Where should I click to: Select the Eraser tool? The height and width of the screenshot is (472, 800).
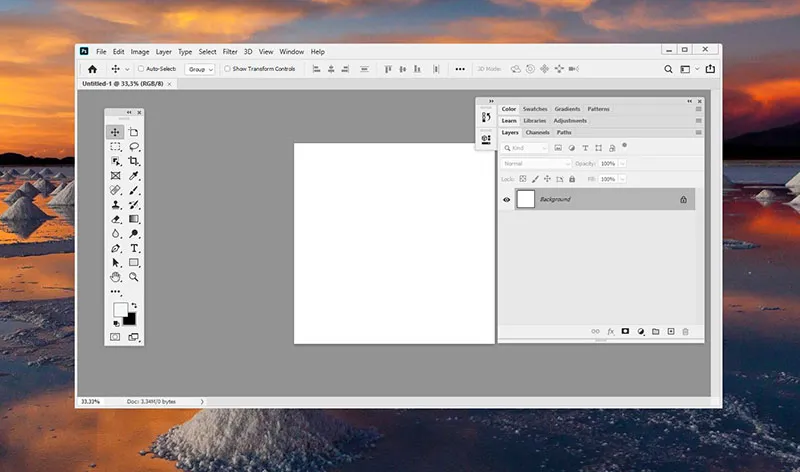[115, 219]
